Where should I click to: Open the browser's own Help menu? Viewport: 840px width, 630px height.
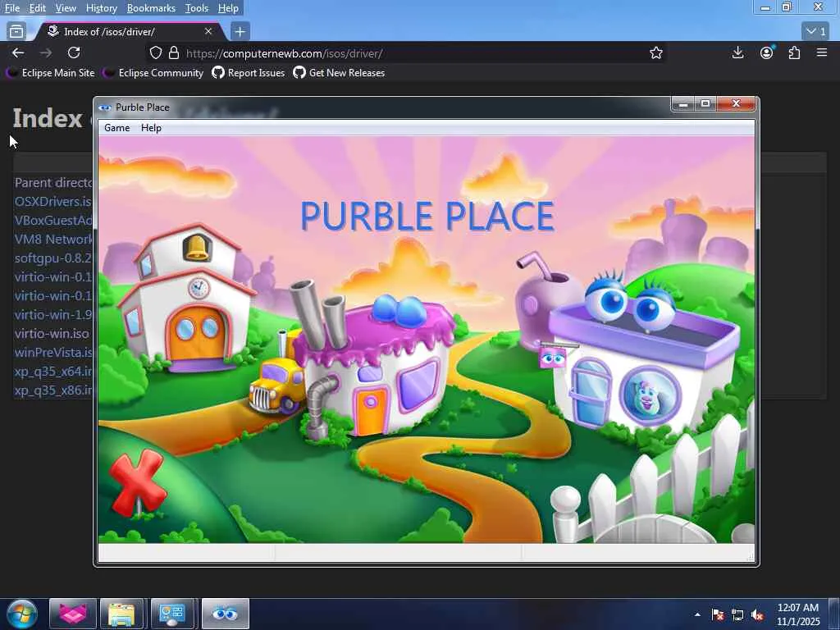pyautogui.click(x=228, y=8)
